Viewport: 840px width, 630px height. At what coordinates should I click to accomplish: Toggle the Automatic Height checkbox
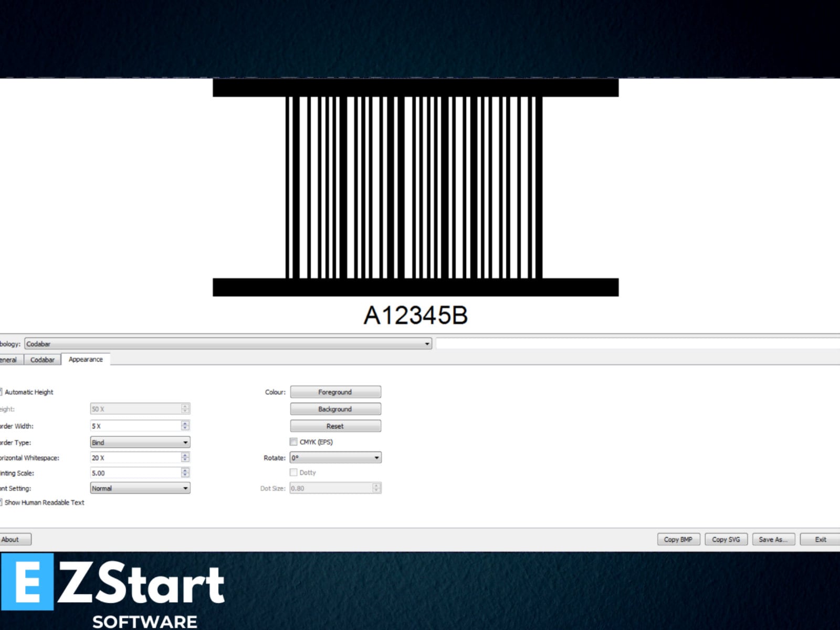[x=2, y=392]
